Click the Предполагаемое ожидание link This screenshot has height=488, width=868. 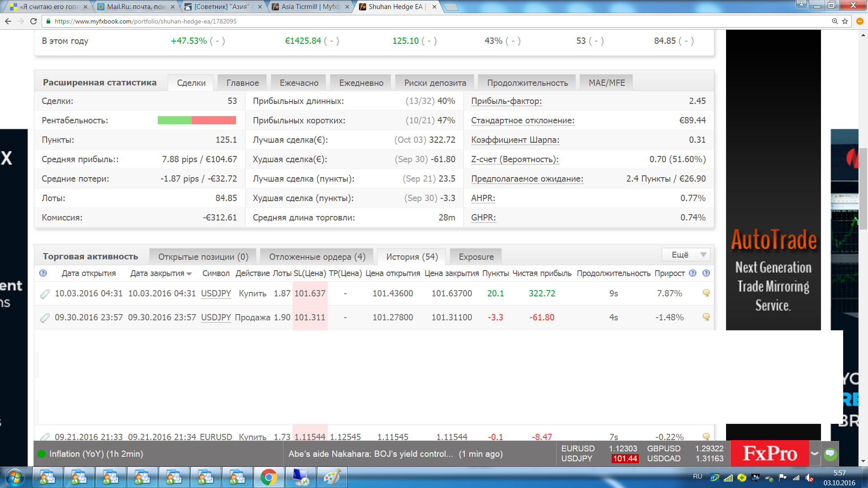click(x=527, y=179)
